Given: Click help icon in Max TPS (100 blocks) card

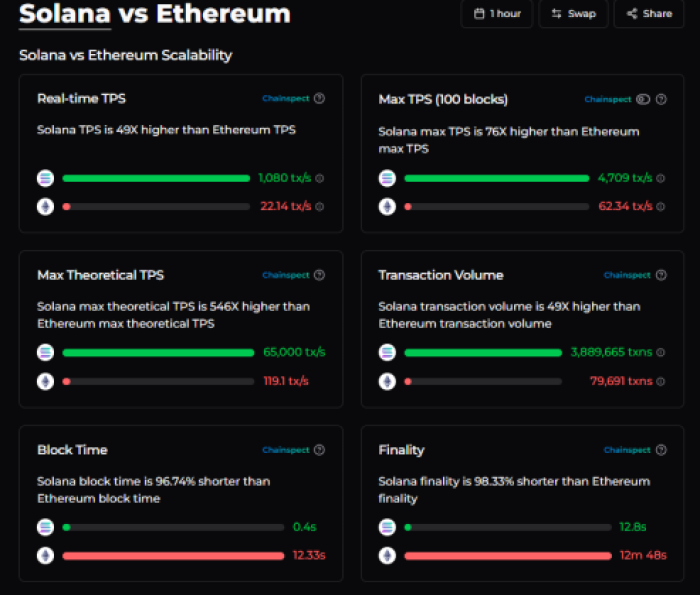Looking at the screenshot, I should 661,99.
